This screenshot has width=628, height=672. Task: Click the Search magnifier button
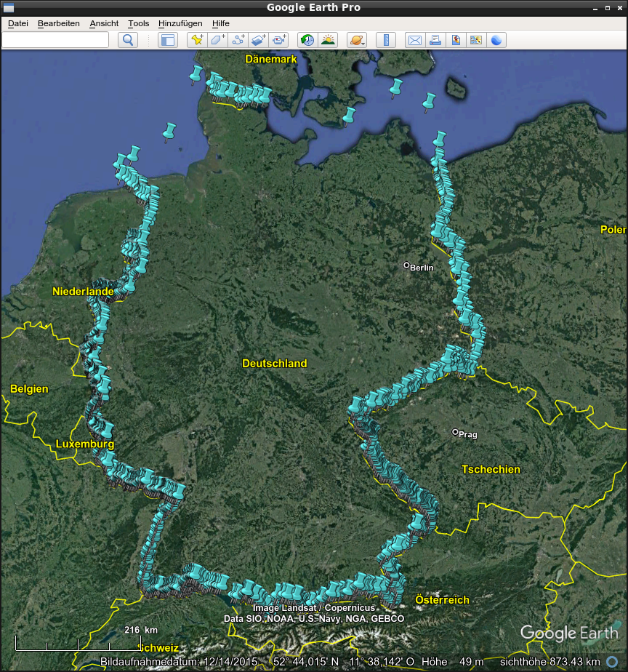128,40
